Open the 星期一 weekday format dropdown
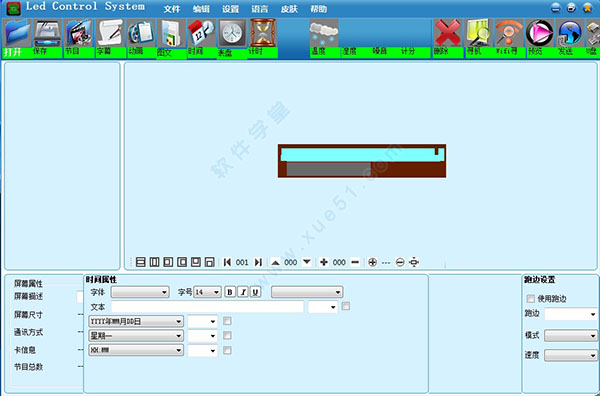Screen dimensions: 600x396 tap(136, 336)
